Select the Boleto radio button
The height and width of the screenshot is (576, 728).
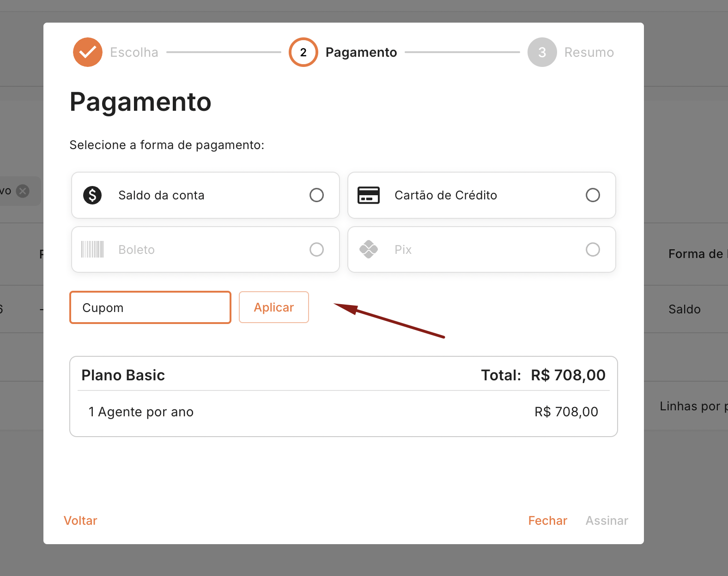click(x=316, y=249)
